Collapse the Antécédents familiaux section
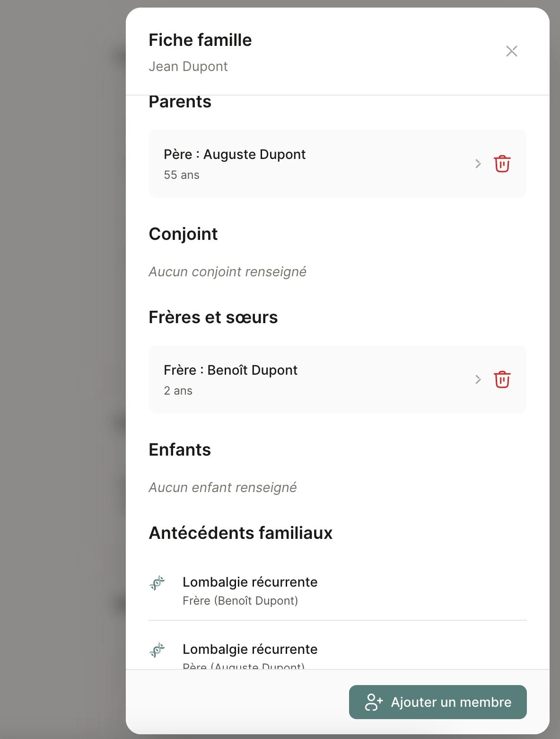The width and height of the screenshot is (560, 739). [x=241, y=533]
